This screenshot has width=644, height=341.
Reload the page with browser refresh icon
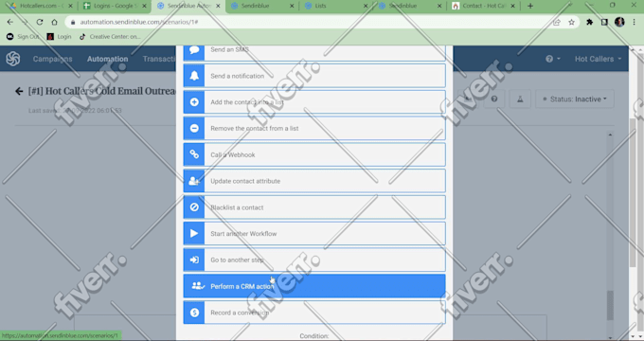click(x=40, y=22)
